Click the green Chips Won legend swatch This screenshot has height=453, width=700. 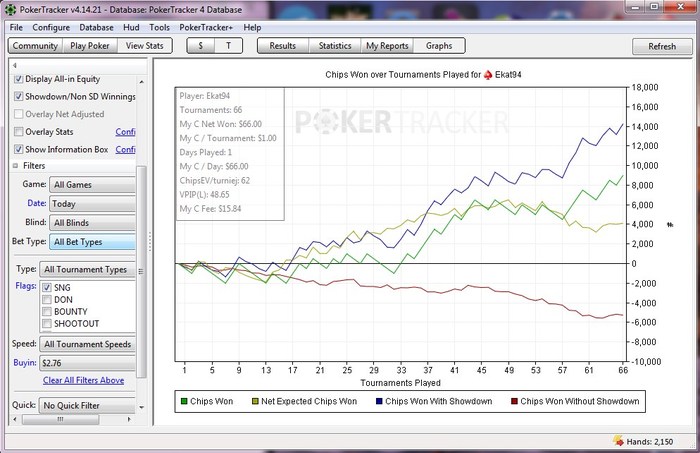(x=183, y=401)
